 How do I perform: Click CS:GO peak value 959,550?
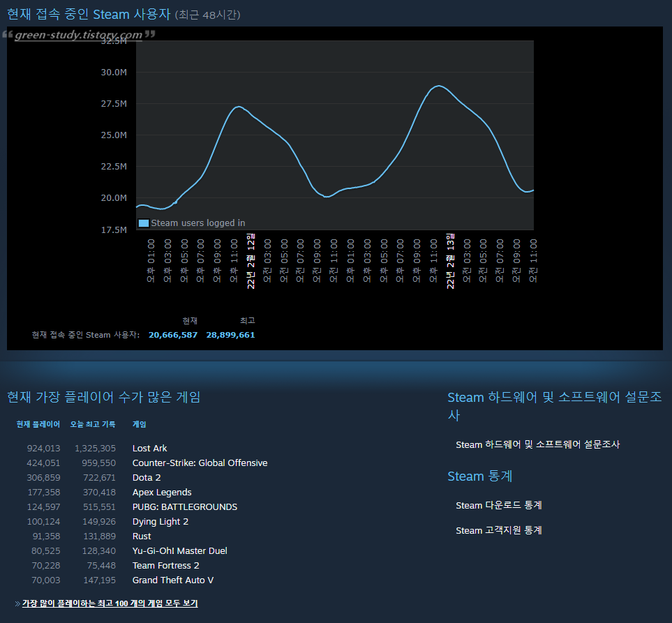coord(99,463)
